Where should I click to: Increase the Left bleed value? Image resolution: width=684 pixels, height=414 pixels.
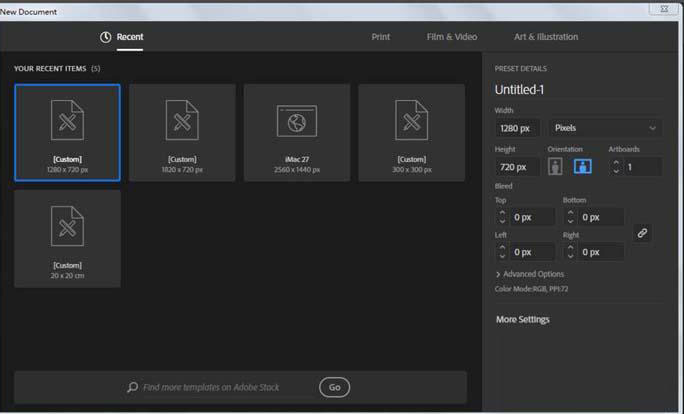pos(502,248)
